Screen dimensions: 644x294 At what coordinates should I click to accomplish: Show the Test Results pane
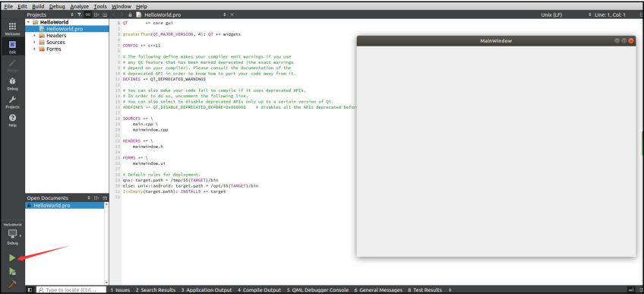coord(425,290)
